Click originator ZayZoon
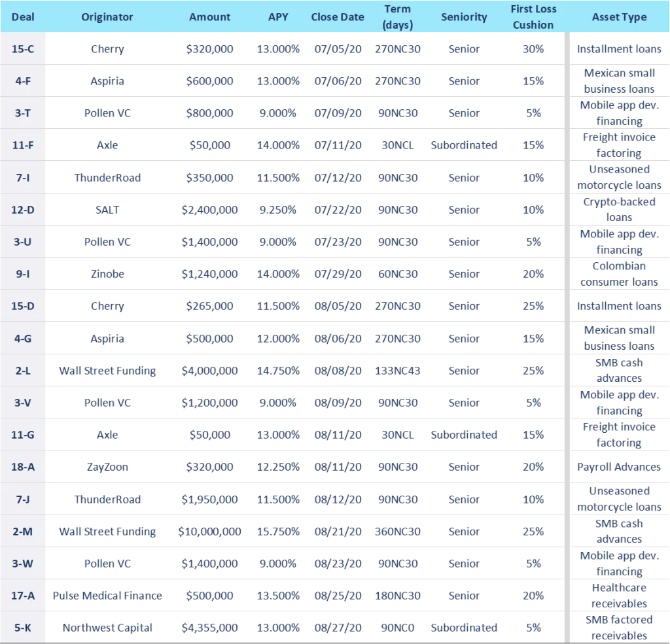 point(107,467)
